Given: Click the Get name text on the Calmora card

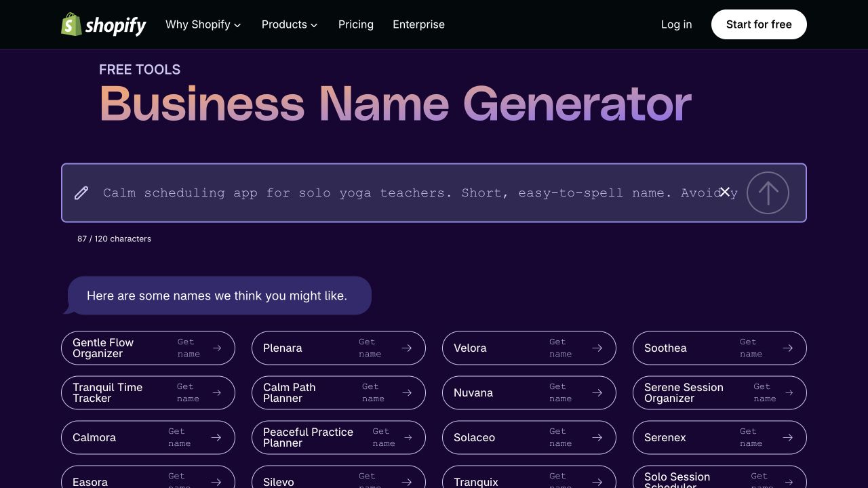Looking at the screenshot, I should pyautogui.click(x=179, y=438).
